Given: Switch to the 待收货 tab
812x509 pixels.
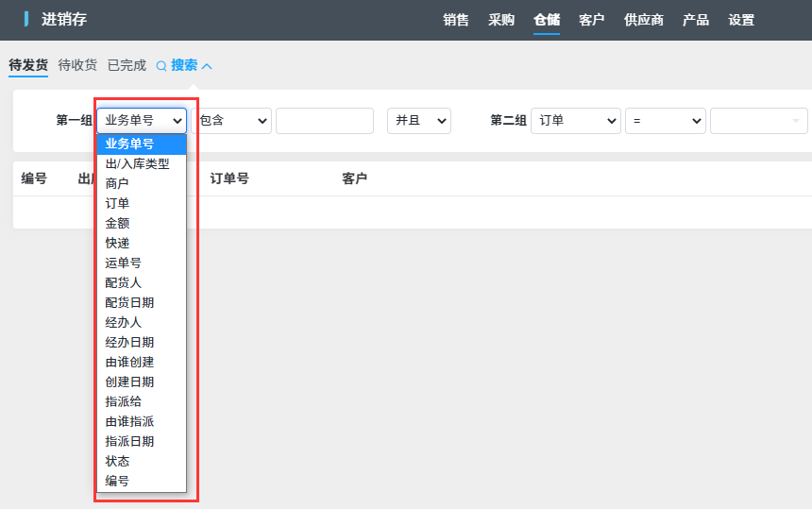Looking at the screenshot, I should (x=77, y=65).
